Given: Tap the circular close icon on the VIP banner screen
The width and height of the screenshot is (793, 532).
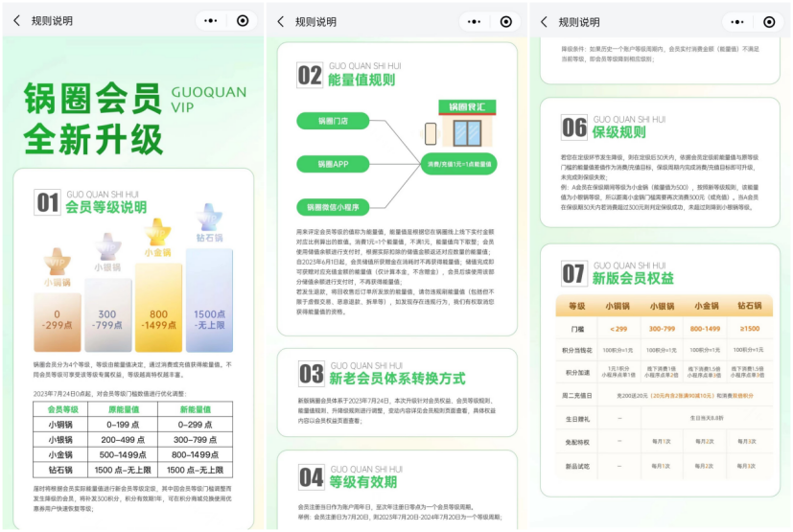Looking at the screenshot, I should [242, 21].
